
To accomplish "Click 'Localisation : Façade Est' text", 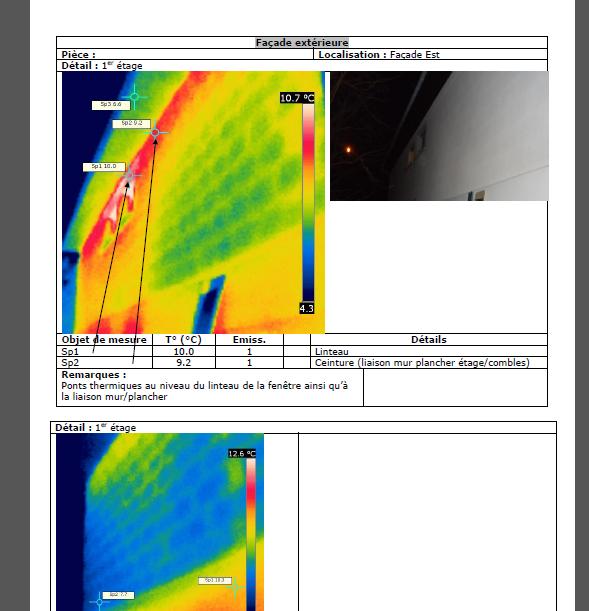I will pos(379,55).
